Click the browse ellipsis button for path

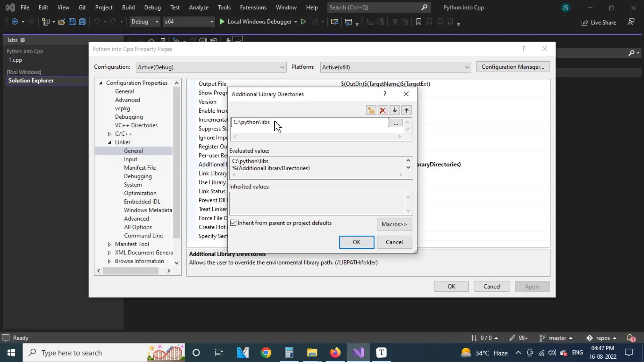click(396, 123)
